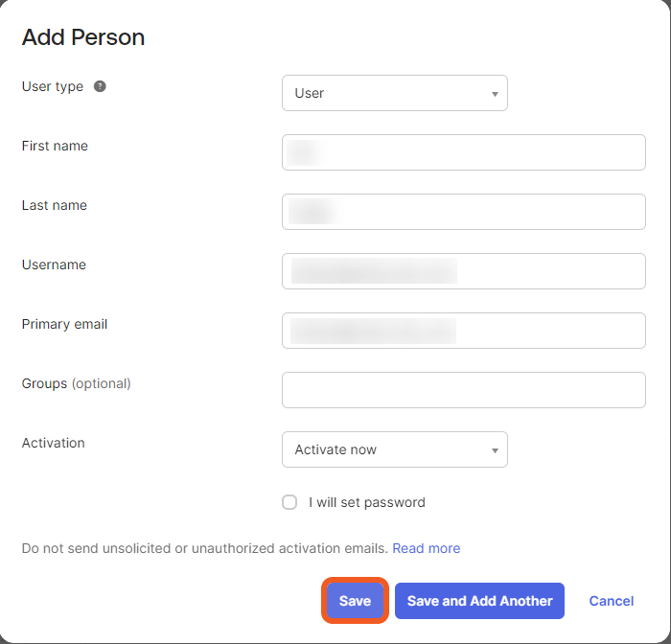Viewport: 671px width, 644px height.
Task: Click the First name label
Action: coord(55,146)
